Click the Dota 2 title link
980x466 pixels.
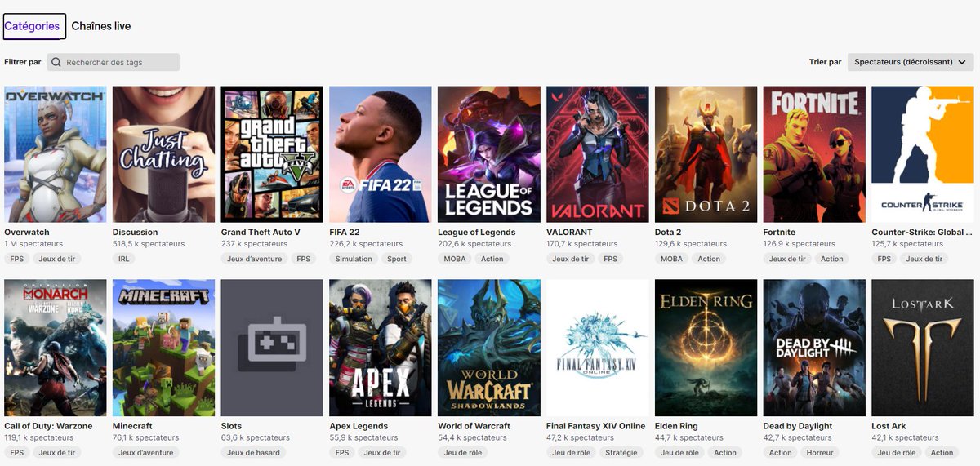tap(668, 233)
